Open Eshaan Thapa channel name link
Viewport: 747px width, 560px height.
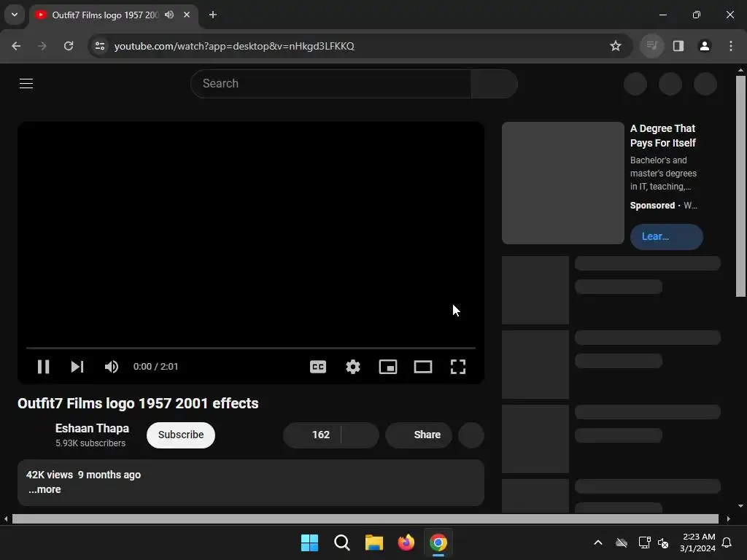pos(92,428)
